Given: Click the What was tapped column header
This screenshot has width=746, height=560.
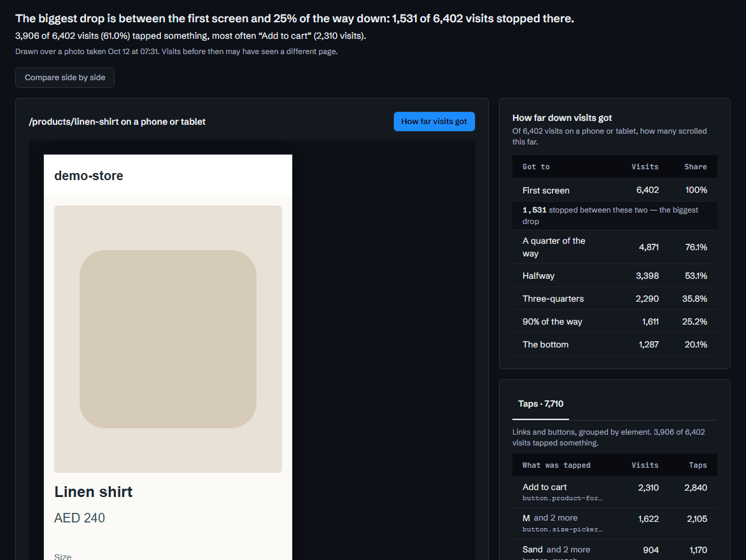Looking at the screenshot, I should click(556, 465).
